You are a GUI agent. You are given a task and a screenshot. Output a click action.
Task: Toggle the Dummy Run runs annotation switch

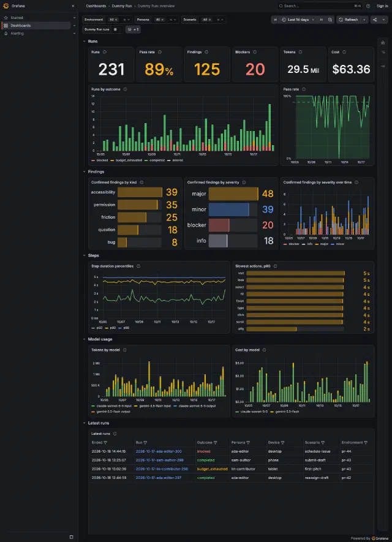116,29
